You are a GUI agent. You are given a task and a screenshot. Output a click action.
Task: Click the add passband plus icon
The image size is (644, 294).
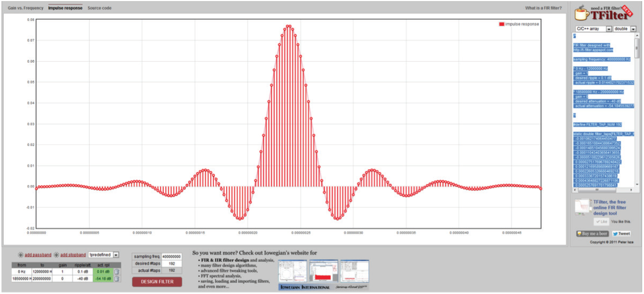[x=21, y=255]
